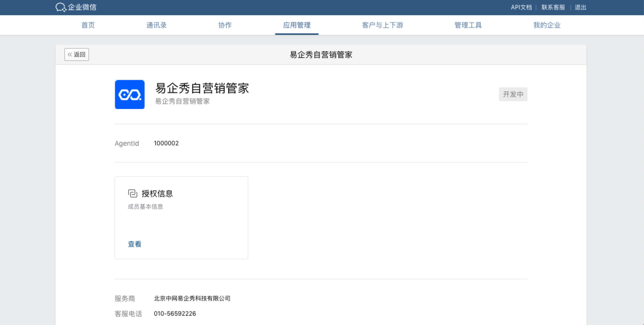Screen dimensions: 644x325
Task: Log out via 退出 link
Action: pos(581,7)
